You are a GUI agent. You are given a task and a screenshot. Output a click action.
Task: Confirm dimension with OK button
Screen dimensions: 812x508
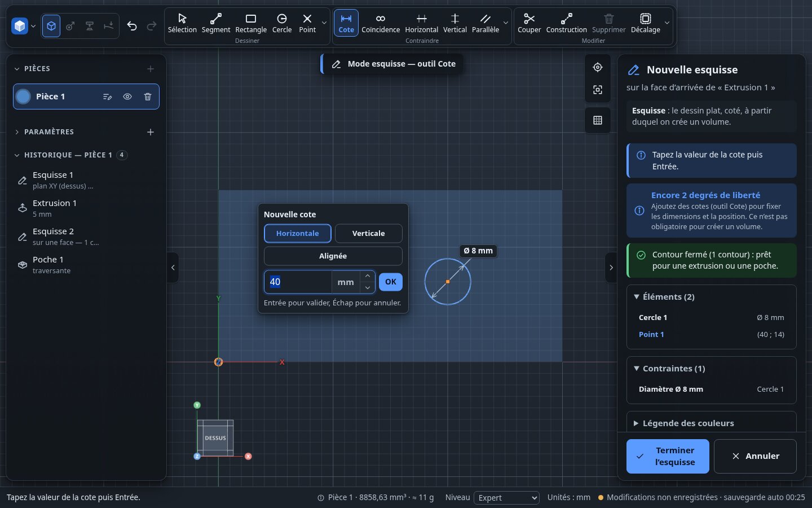pos(391,282)
